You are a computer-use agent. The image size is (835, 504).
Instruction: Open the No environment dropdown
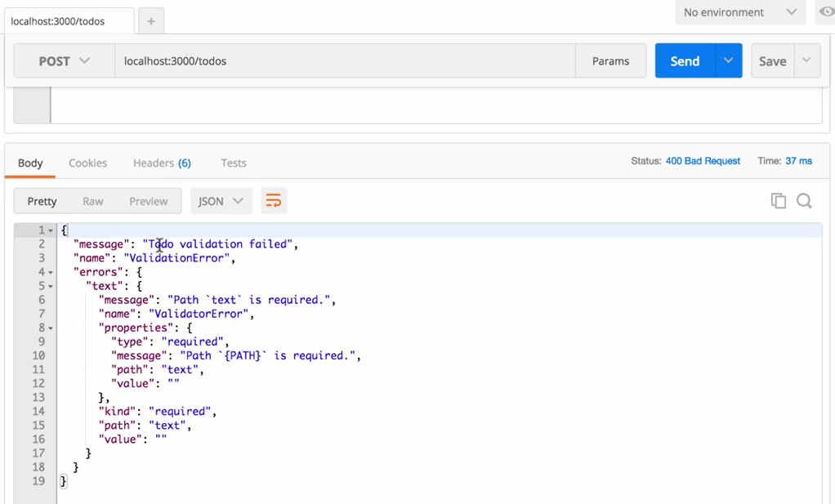tap(739, 12)
